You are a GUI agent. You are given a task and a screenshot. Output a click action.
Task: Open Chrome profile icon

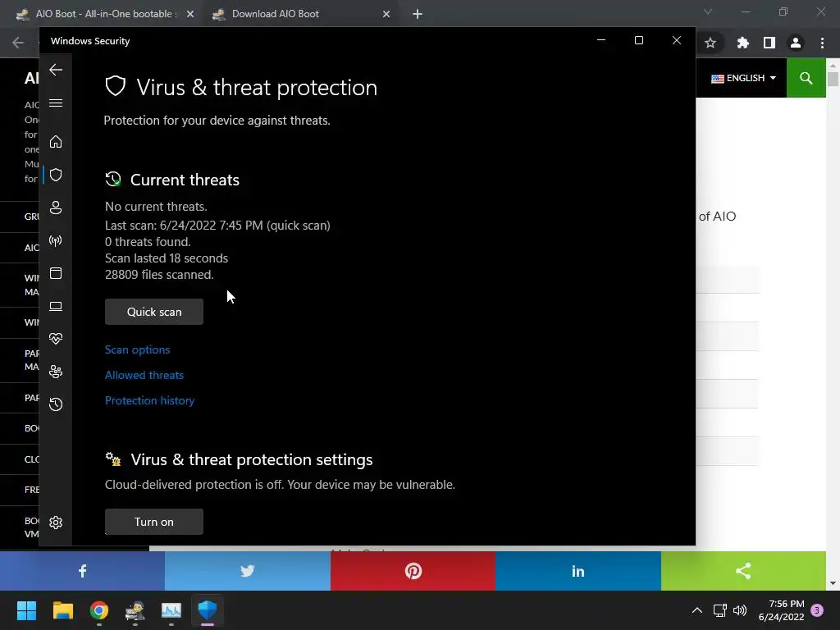click(x=796, y=43)
